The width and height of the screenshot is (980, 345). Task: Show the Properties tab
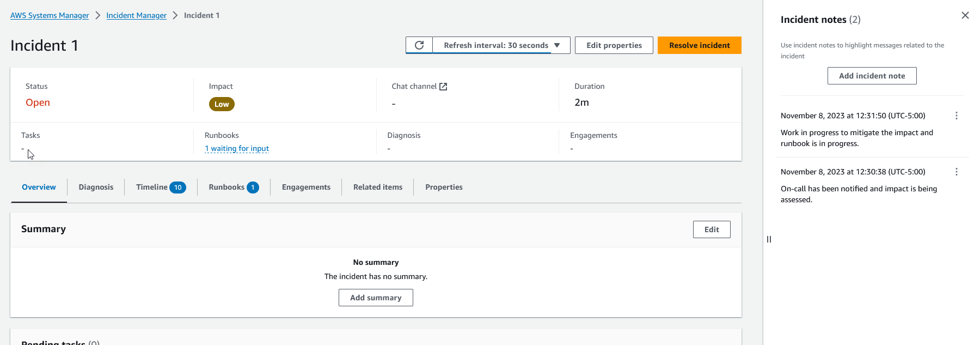[444, 187]
